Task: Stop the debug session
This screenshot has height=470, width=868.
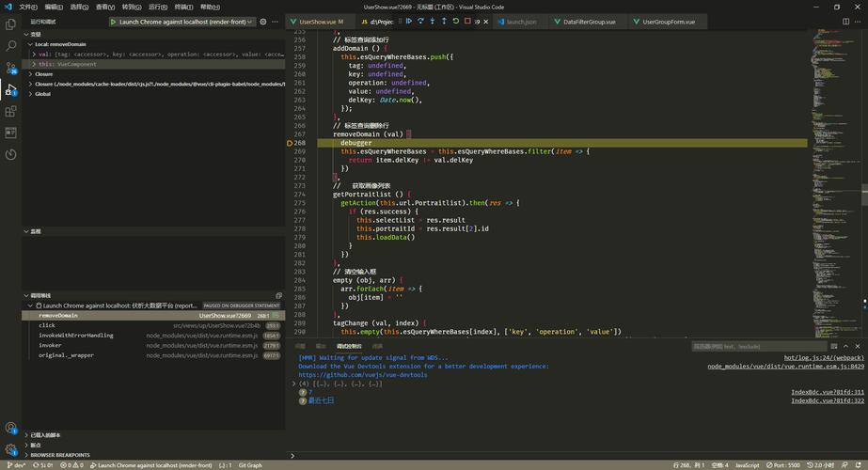Action: click(467, 21)
